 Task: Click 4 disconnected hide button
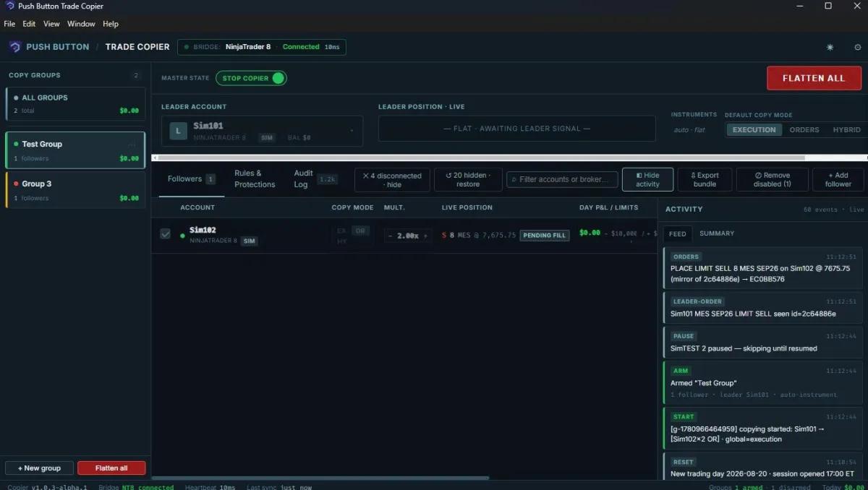click(x=392, y=179)
